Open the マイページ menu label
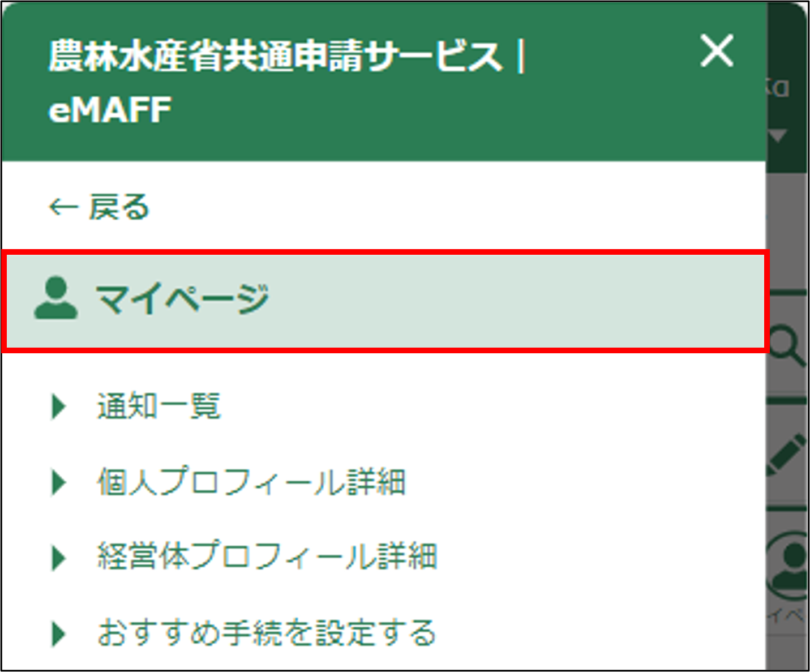Image resolution: width=810 pixels, height=672 pixels. point(182,299)
